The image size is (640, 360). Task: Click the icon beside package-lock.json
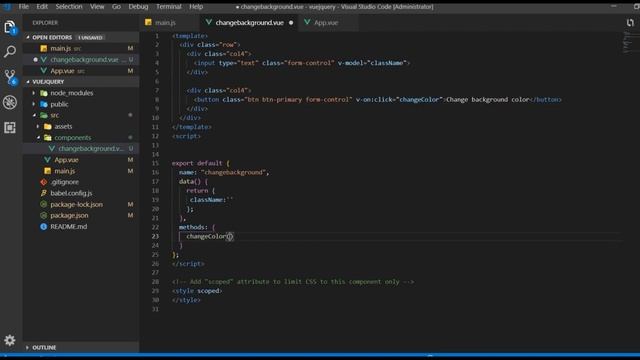pyautogui.click(x=44, y=204)
